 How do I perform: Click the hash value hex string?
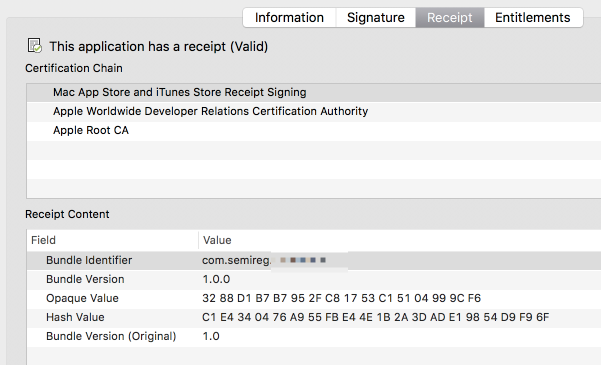(x=376, y=317)
